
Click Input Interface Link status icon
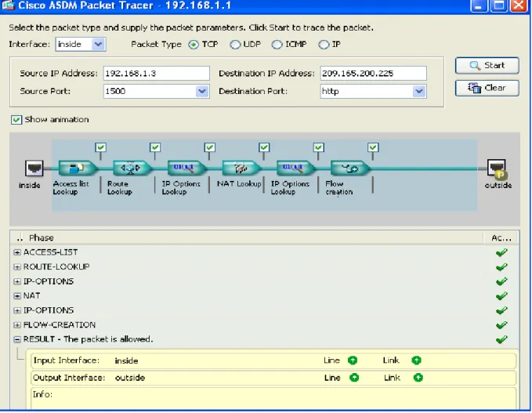tap(416, 360)
